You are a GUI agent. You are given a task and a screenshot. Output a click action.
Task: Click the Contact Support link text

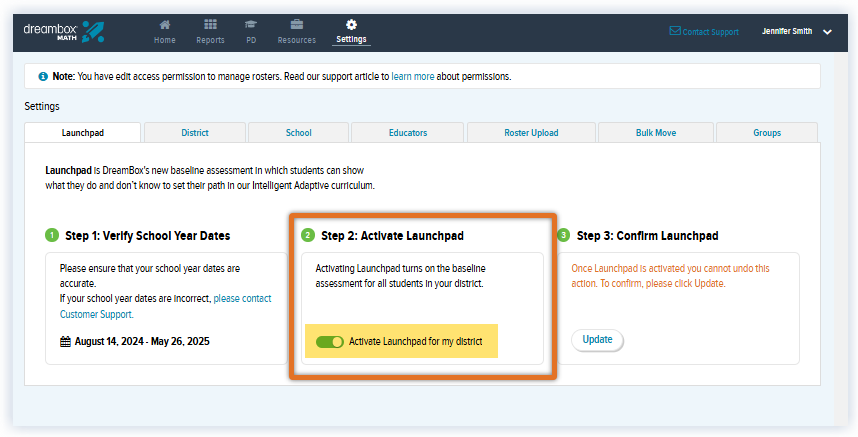710,32
